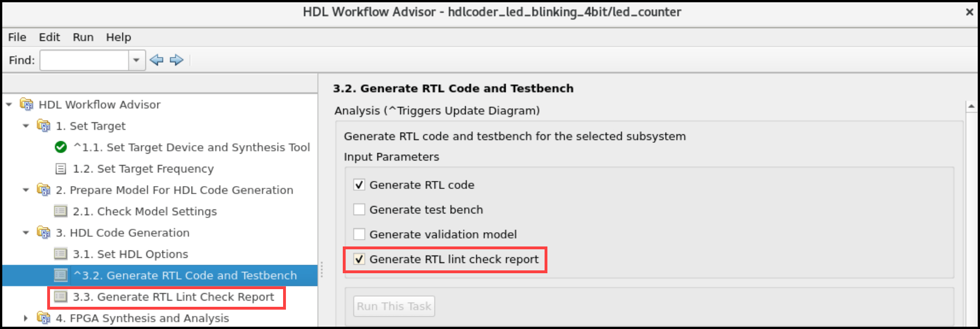This screenshot has width=980, height=329.
Task: Enable the Generate validation model checkbox
Action: click(359, 234)
